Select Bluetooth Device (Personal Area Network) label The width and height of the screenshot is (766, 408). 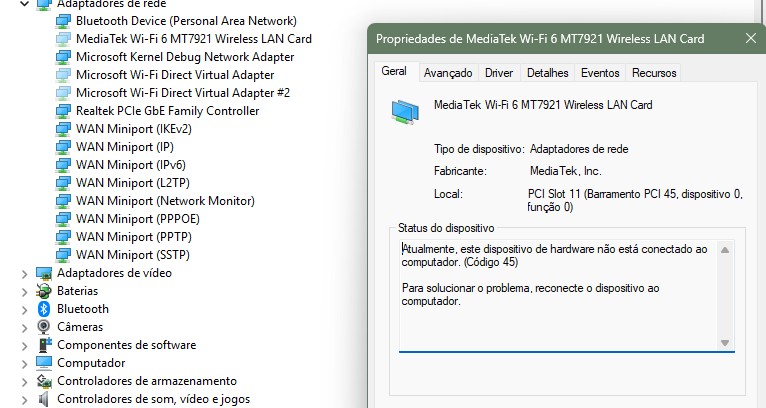(x=186, y=21)
